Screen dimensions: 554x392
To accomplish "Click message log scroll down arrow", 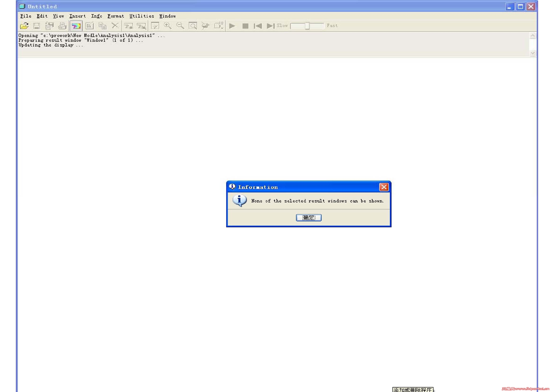I will click(533, 53).
